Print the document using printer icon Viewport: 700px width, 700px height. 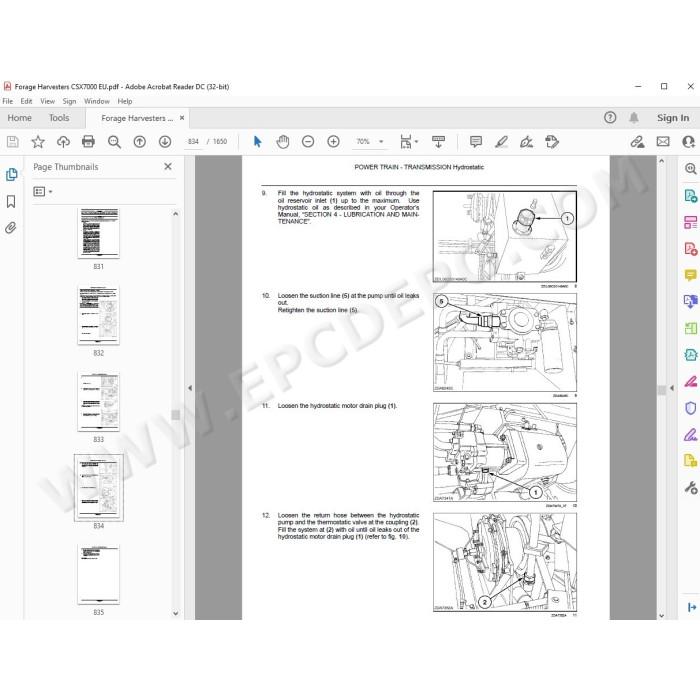coord(88,142)
